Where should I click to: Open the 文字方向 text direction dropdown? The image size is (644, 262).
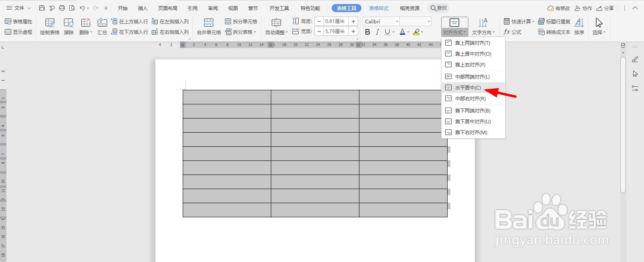[483, 27]
